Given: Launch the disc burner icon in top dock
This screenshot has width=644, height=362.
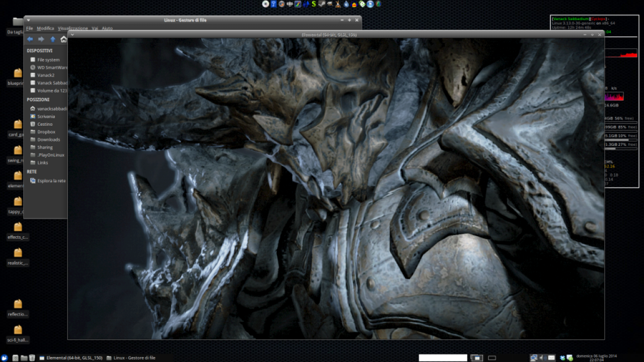Looking at the screenshot, I should 266,4.
